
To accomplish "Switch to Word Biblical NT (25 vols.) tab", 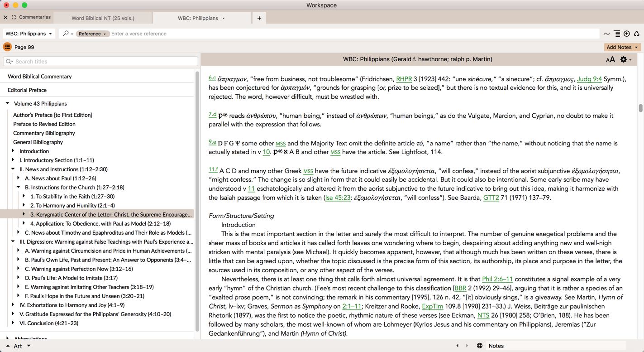I will (103, 18).
